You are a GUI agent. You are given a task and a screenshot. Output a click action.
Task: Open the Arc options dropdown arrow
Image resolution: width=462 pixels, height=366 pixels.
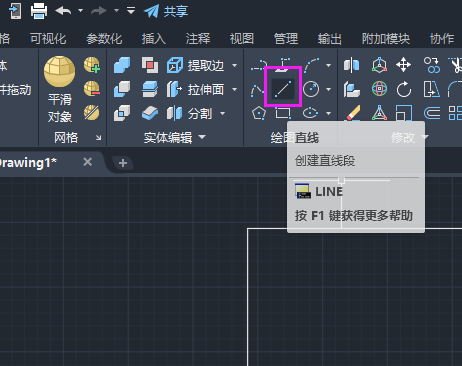tap(329, 65)
